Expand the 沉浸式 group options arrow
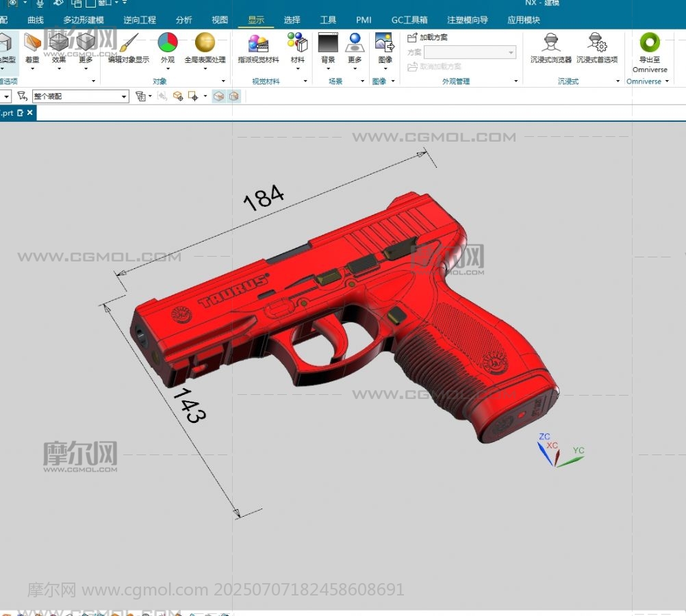 tap(618, 81)
